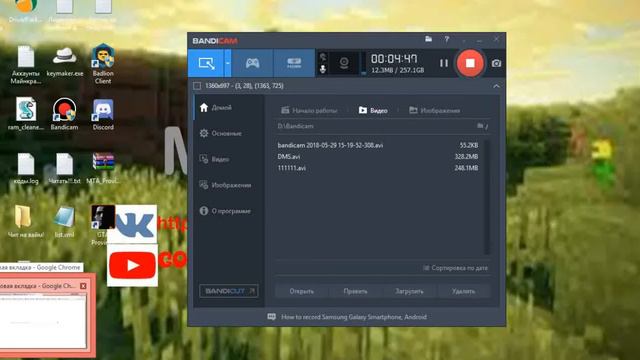Switch to HDMI device recording mode
This screenshot has height=360, width=640.
tap(294, 63)
